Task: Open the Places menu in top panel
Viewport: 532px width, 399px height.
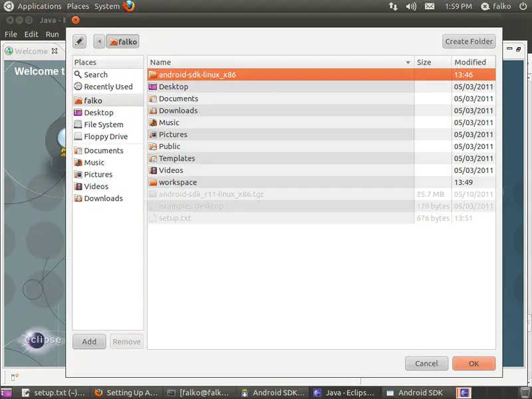Action: [x=78, y=6]
